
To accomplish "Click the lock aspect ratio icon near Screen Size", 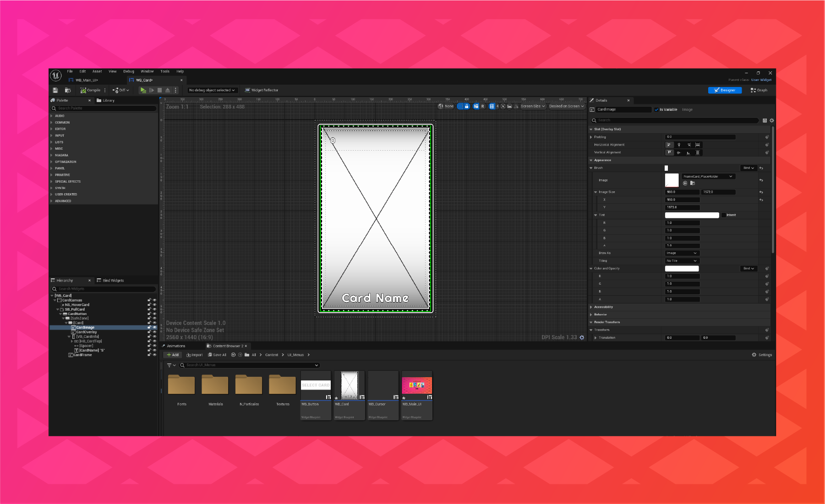I will (x=467, y=106).
